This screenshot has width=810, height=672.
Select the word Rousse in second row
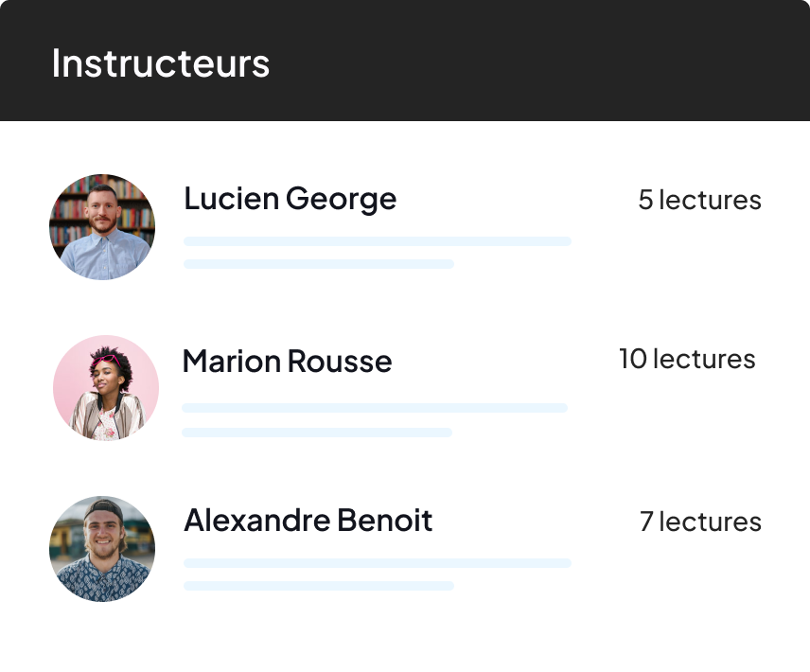coord(340,361)
